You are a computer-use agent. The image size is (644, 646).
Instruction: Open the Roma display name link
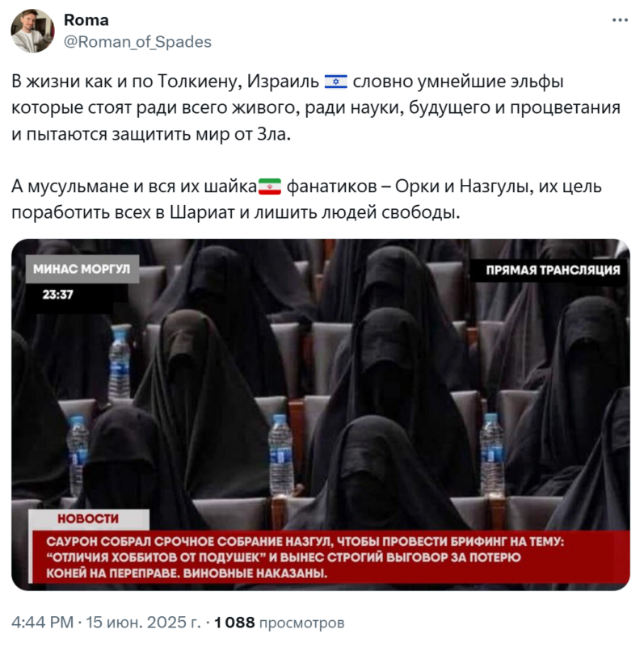pyautogui.click(x=86, y=19)
